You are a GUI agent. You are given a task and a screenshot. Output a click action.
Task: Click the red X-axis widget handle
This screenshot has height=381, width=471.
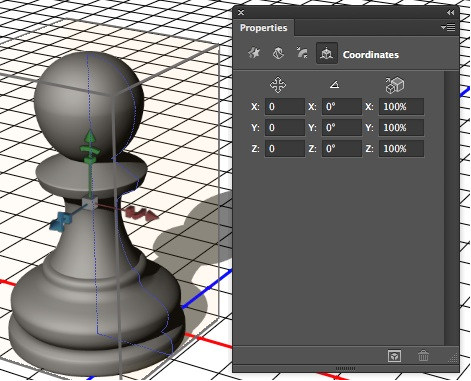pos(141,213)
